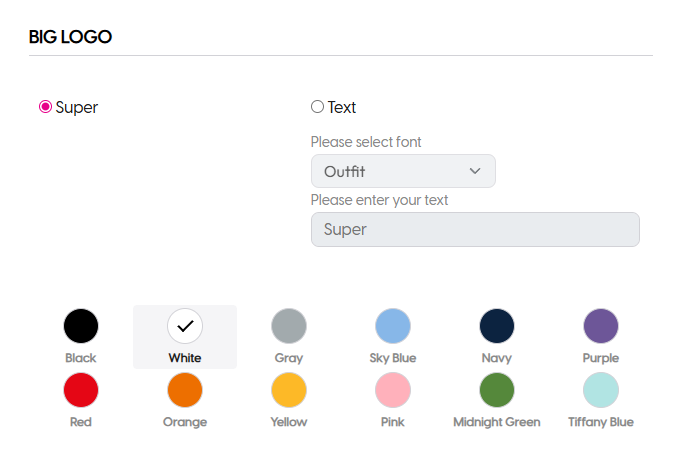Select the Navy color swatch
The height and width of the screenshot is (475, 685).
point(497,326)
